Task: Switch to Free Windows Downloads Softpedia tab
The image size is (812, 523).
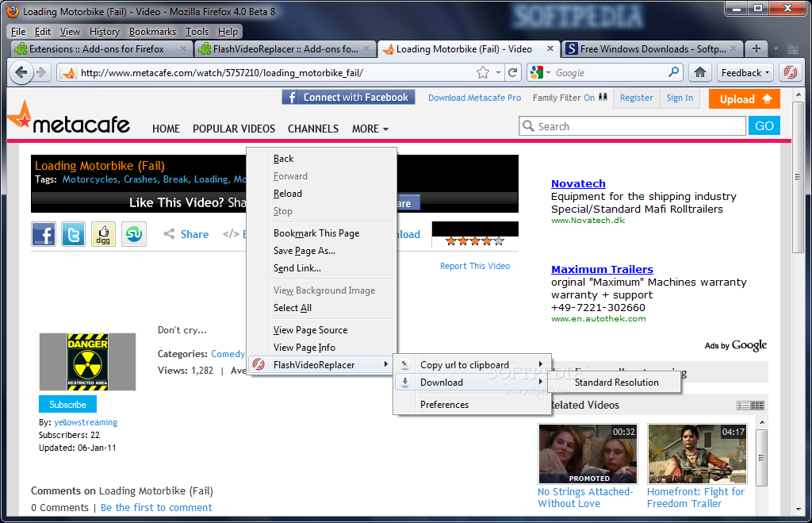Action: coord(652,48)
